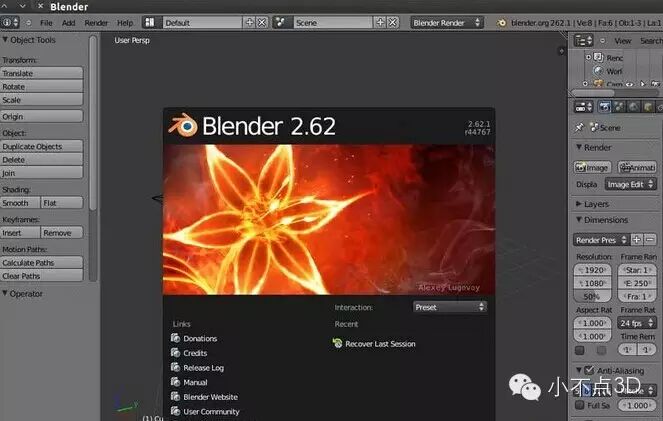Collapse the header menus toggle next to File
This screenshot has height=421, width=663.
[x=29, y=22]
